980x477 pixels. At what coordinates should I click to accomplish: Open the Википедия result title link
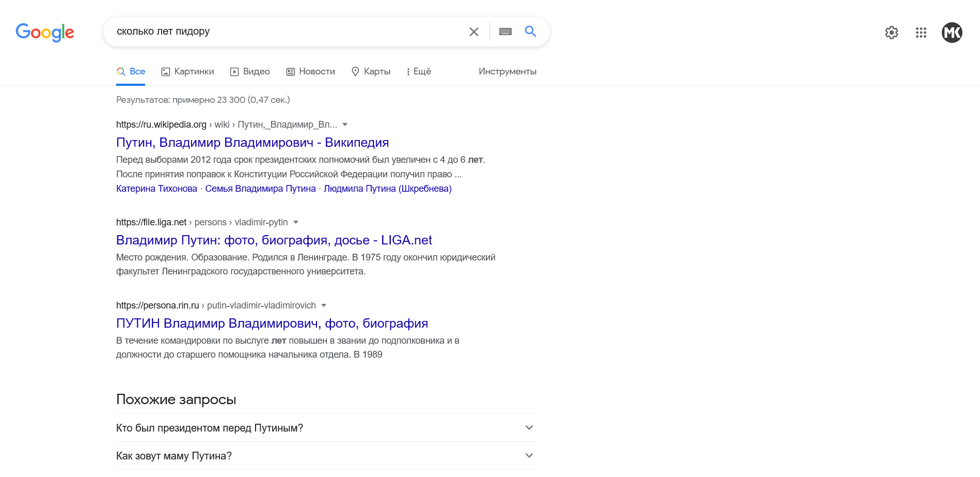tap(252, 143)
